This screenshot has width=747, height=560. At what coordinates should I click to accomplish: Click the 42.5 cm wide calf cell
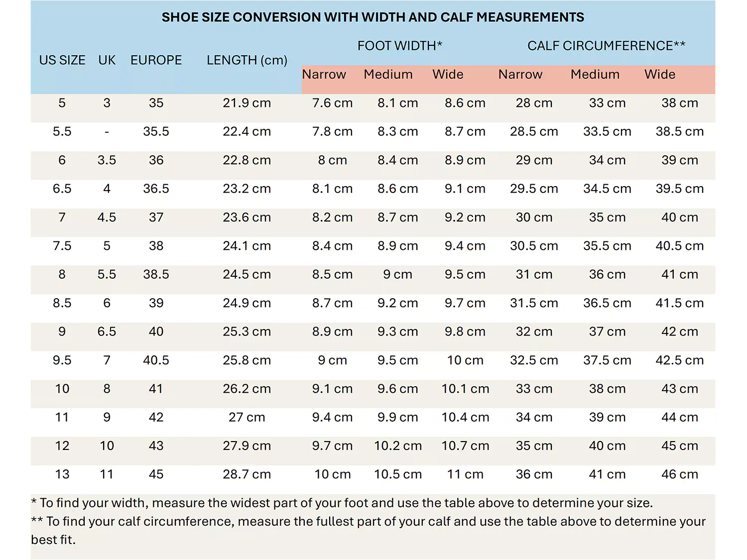click(679, 360)
